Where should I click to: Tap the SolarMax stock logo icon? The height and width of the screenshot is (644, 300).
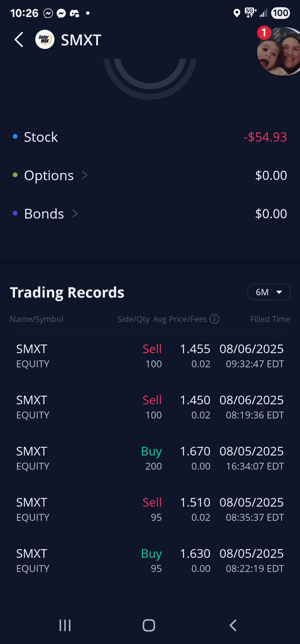click(x=45, y=39)
